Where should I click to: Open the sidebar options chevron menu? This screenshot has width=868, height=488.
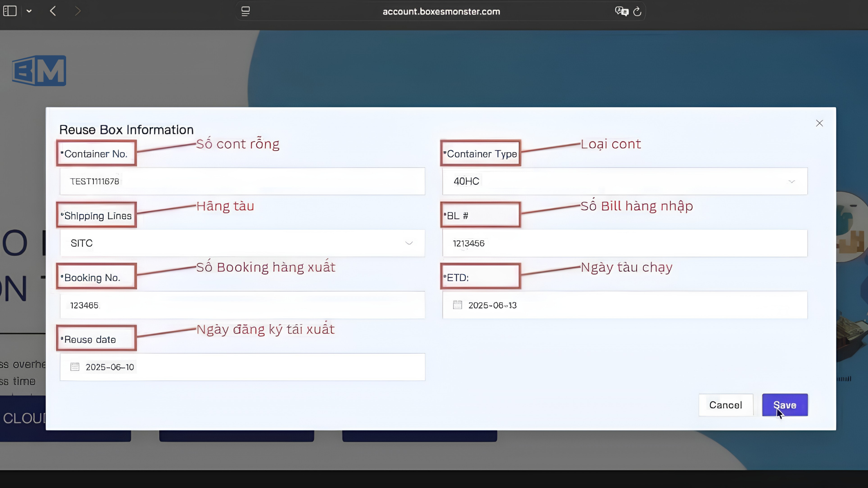pos(29,11)
